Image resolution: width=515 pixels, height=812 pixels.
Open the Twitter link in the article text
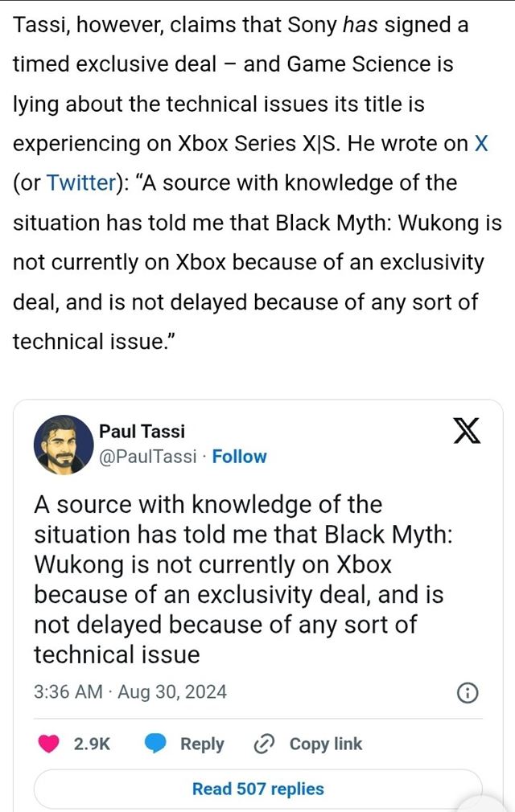click(81, 182)
